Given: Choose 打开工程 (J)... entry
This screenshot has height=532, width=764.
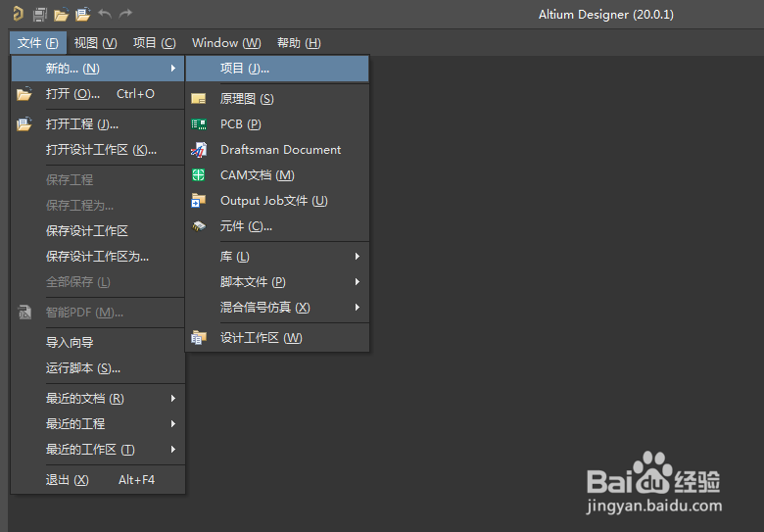Looking at the screenshot, I should 98,124.
